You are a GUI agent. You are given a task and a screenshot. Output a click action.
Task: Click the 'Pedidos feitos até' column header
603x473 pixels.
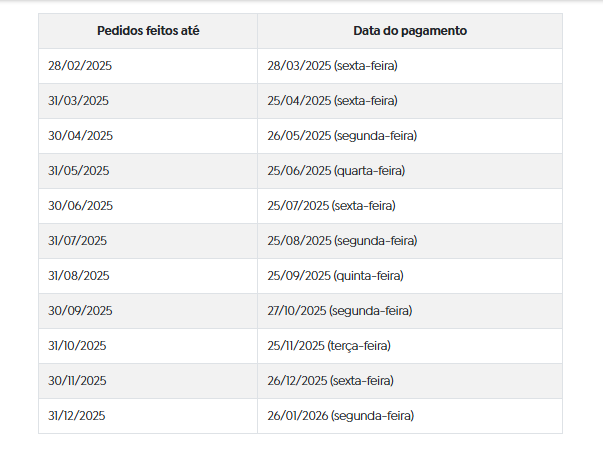[x=148, y=31]
